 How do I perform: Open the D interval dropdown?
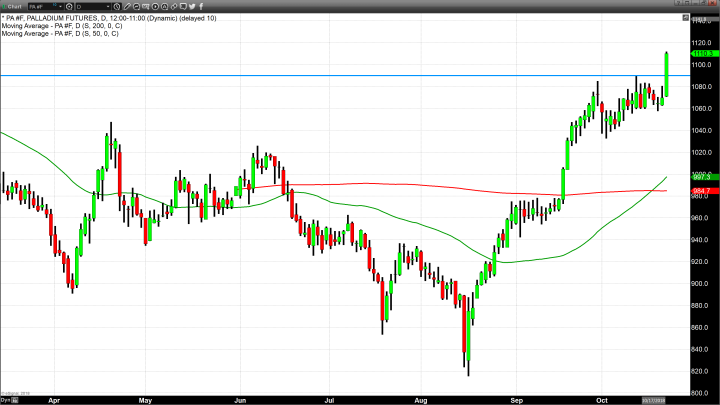(x=108, y=6)
